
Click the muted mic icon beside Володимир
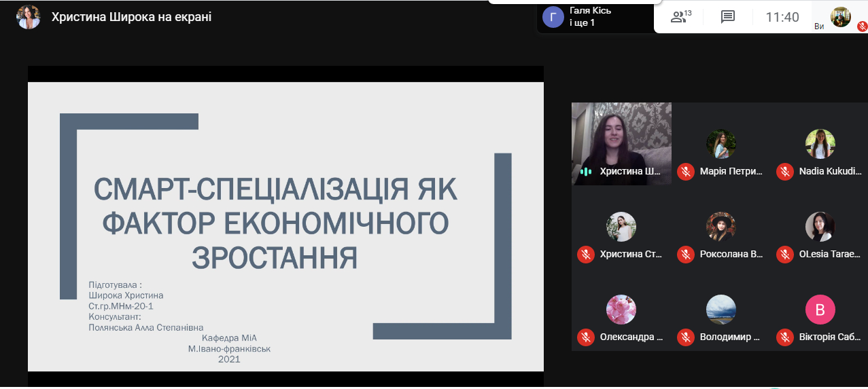[686, 337]
